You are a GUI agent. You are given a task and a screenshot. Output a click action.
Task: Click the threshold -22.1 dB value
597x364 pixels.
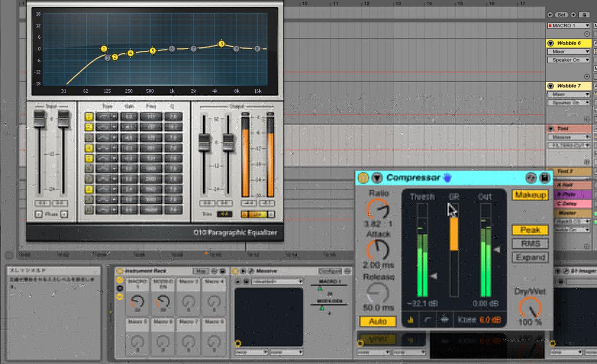(x=422, y=304)
